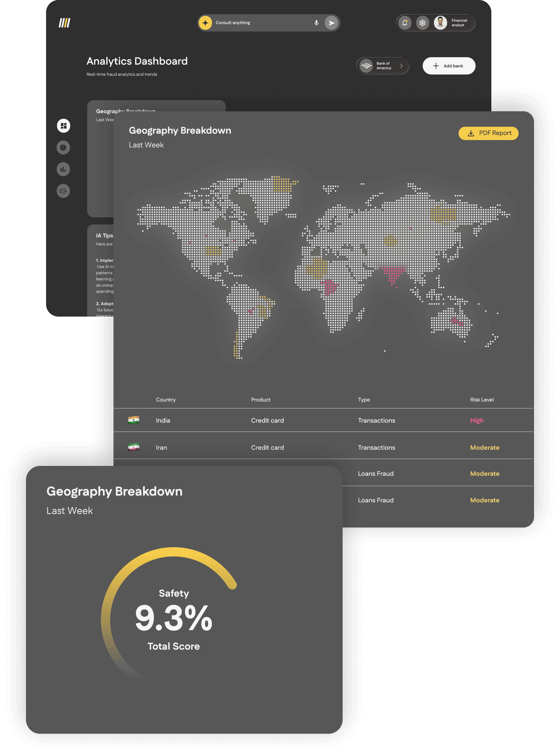Screen dimensions: 560x755
Task: Click High risk level for India
Action: point(477,420)
